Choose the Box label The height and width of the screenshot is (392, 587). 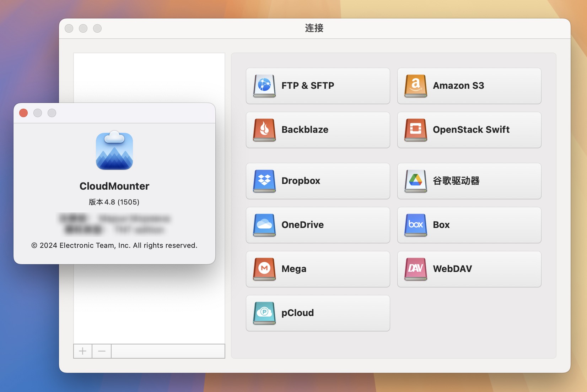(441, 225)
